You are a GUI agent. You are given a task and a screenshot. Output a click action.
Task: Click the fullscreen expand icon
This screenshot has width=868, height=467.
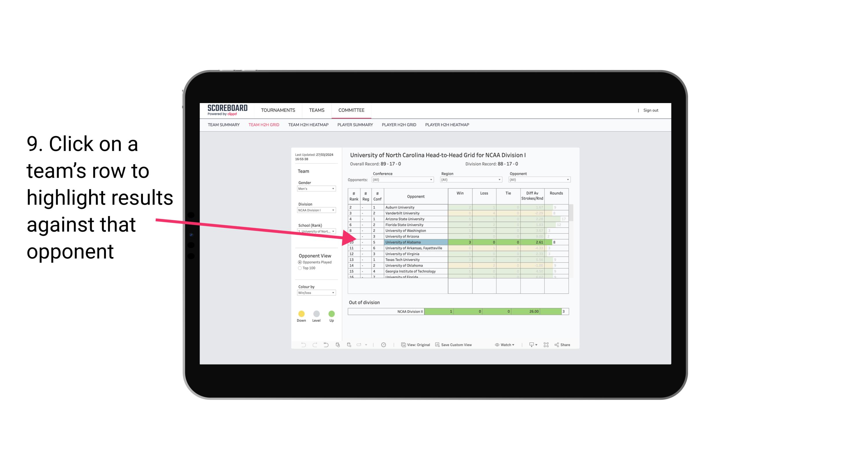tap(546, 345)
